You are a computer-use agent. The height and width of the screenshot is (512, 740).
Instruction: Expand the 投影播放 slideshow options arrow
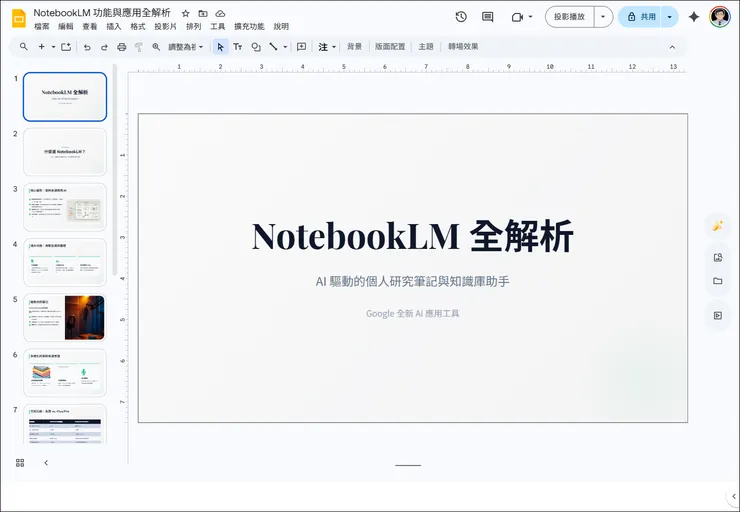(x=603, y=17)
